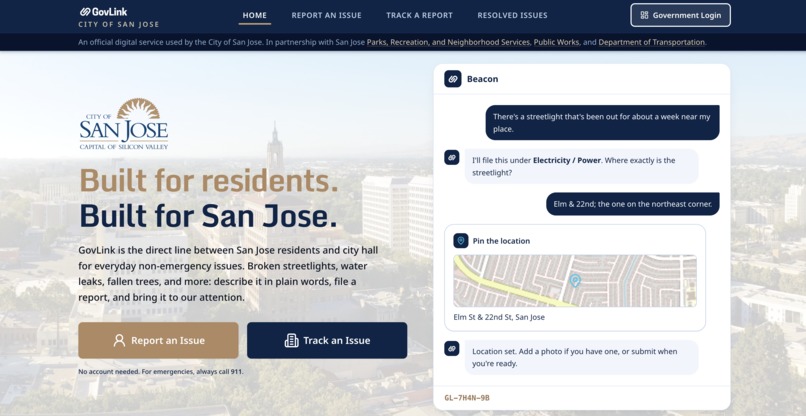This screenshot has height=416, width=806.
Task: Click the blue map marker on the map
Action: click(575, 280)
